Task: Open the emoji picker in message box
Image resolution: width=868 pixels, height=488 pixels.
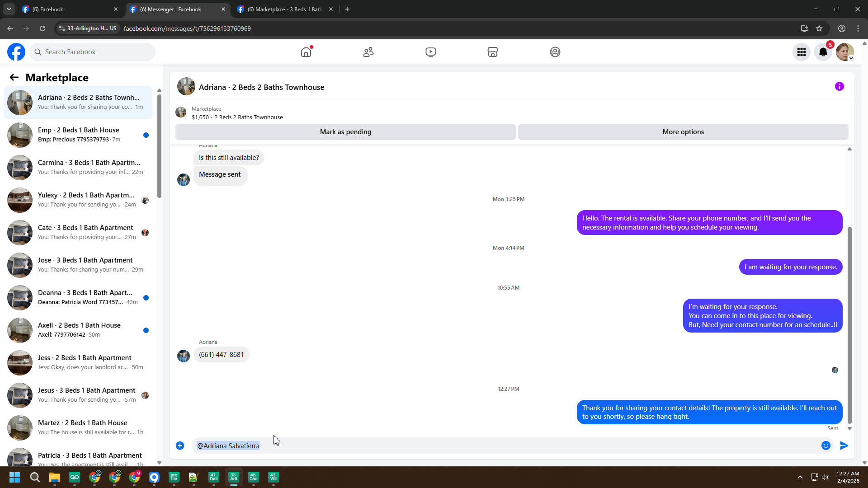Action: pos(826,446)
